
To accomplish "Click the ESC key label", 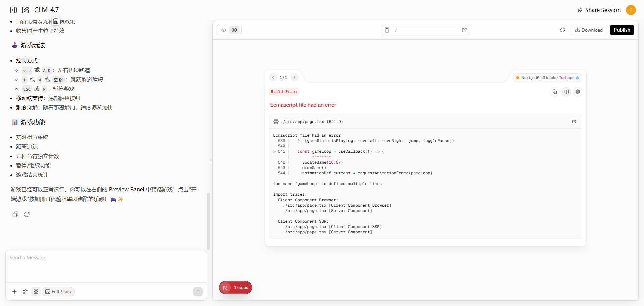I will tap(27, 89).
